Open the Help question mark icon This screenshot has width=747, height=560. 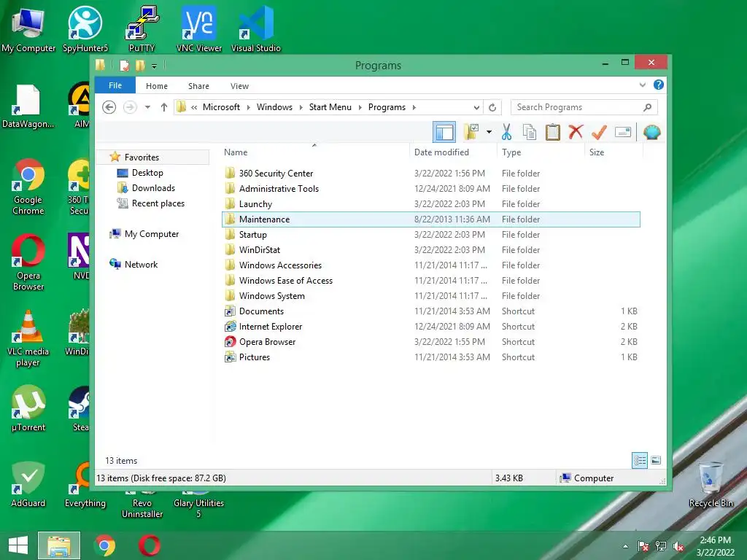(659, 85)
